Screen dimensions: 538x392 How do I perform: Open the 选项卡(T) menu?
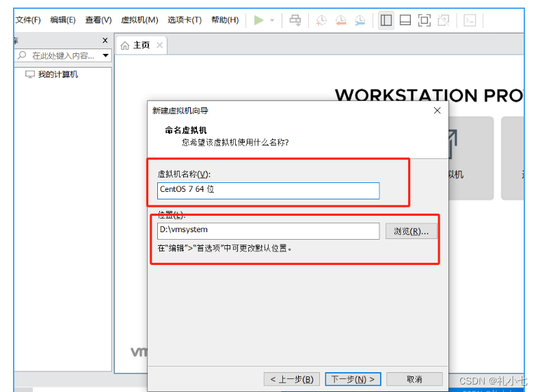[x=185, y=20]
